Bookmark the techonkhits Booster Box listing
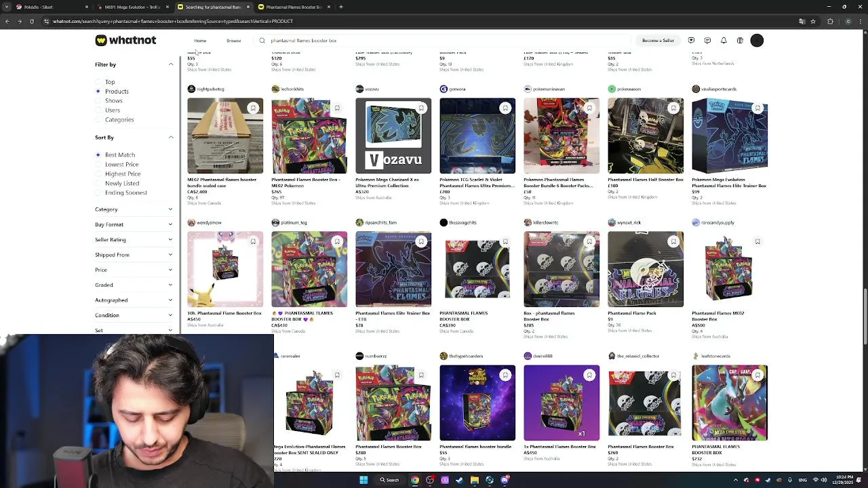The image size is (868, 488). tap(337, 108)
